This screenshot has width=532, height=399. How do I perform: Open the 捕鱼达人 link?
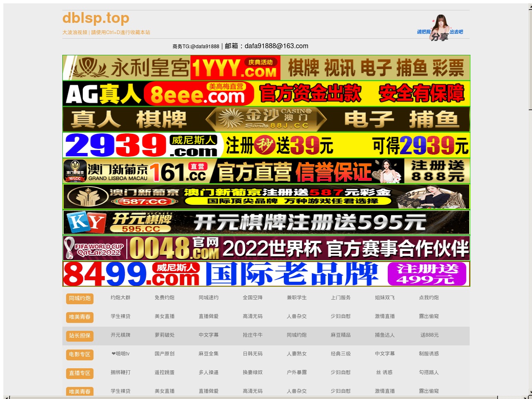tap(385, 335)
